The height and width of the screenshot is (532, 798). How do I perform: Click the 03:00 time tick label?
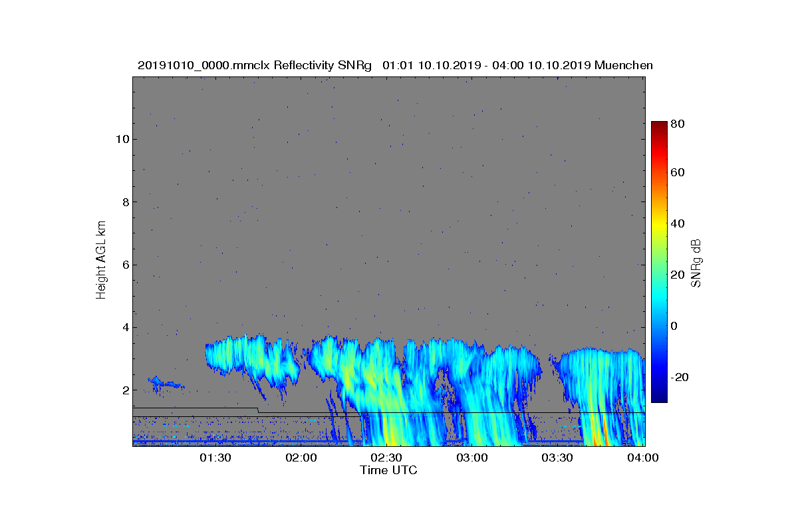(472, 458)
